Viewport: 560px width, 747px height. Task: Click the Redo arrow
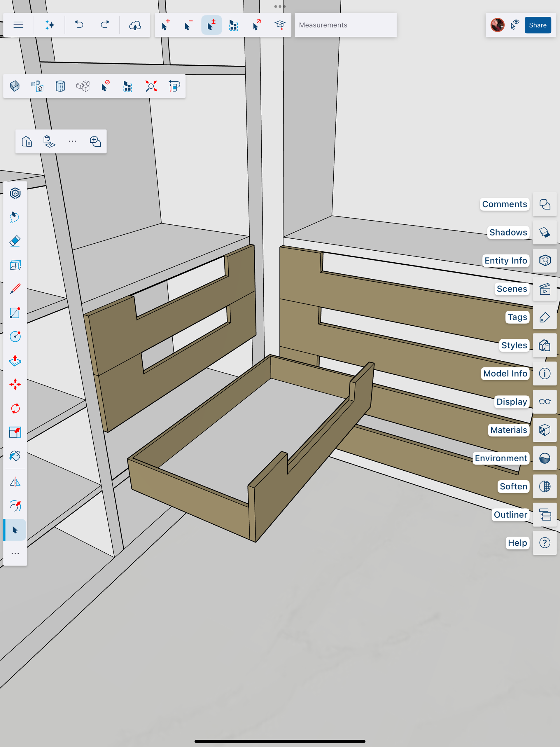[x=105, y=25]
